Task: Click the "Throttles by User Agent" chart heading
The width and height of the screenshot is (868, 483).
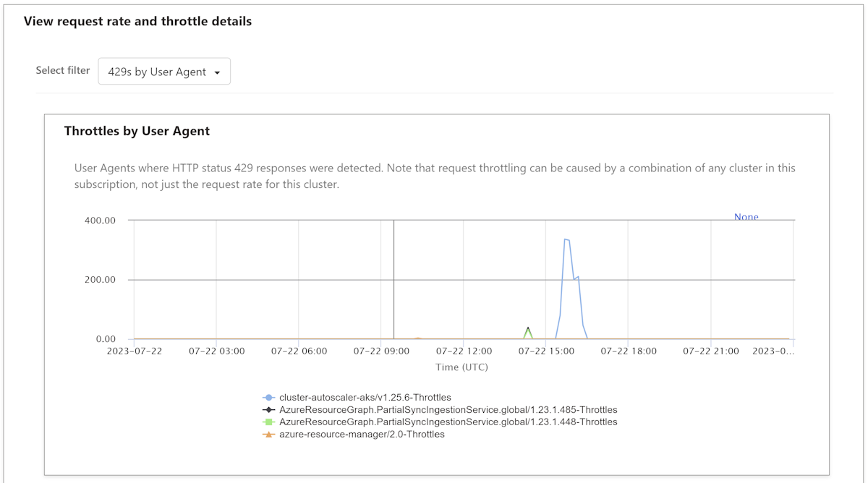Action: [x=137, y=131]
